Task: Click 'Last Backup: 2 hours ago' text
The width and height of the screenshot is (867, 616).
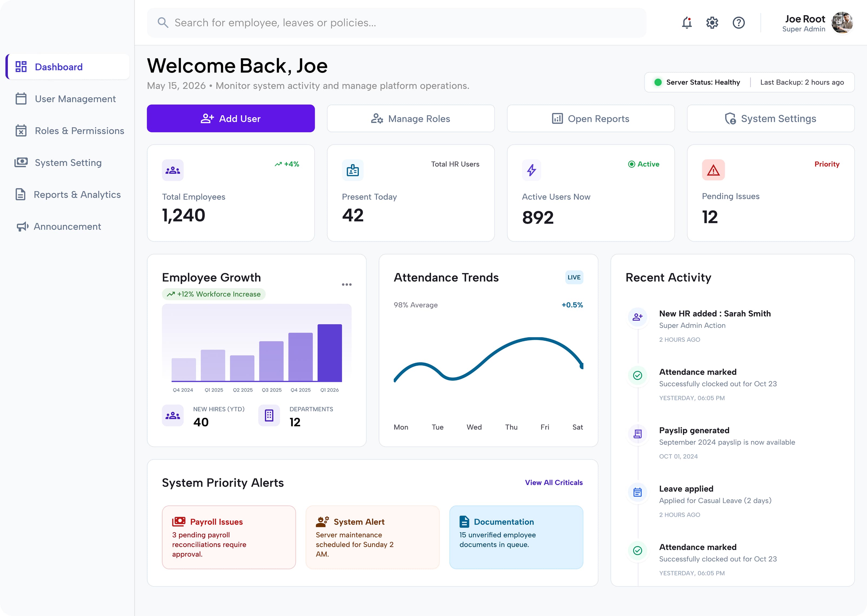Action: coord(802,82)
